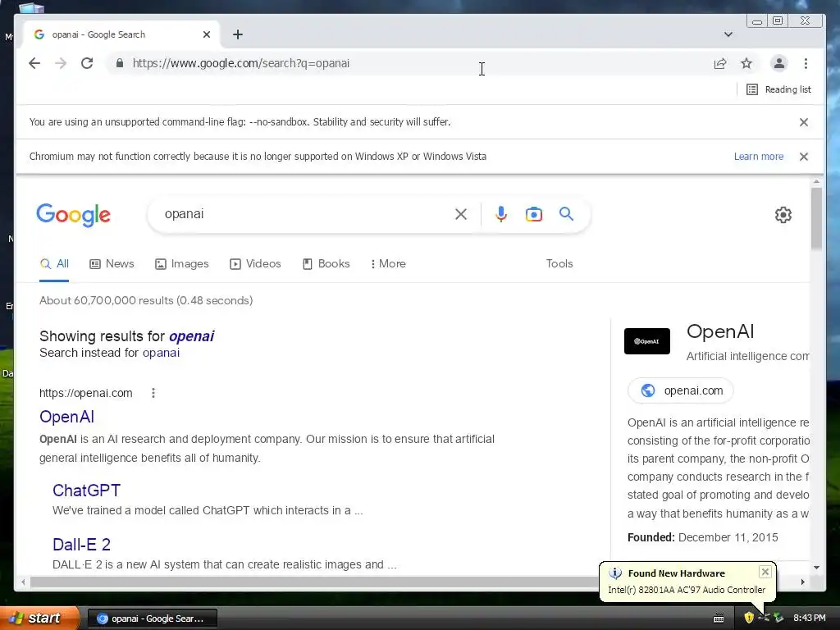Close the Found New Hardware balloon
The height and width of the screenshot is (630, 840).
tap(765, 572)
